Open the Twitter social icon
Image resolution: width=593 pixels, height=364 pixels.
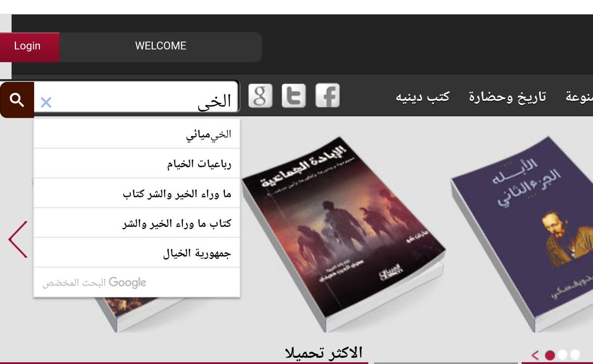click(x=294, y=96)
